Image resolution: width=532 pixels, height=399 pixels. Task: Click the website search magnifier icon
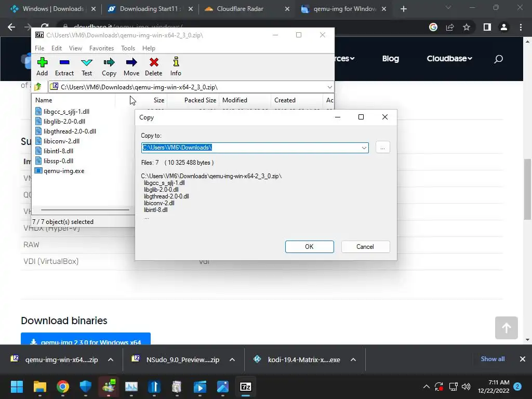pyautogui.click(x=498, y=59)
